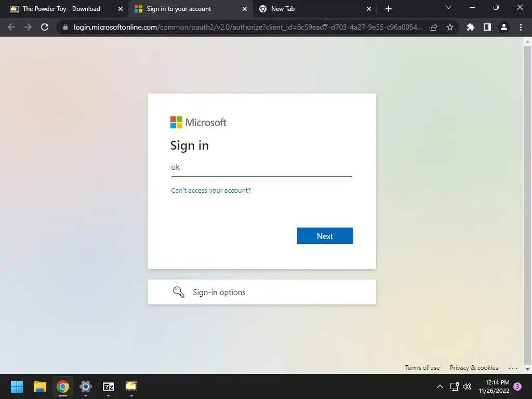Screen dimensions: 532x399
Task: Bookmark this page with the star icon
Action: pos(450,27)
